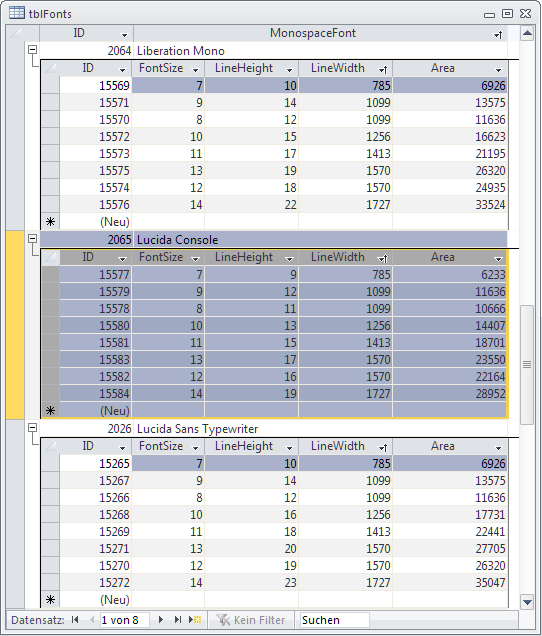The image size is (542, 636).
Task: Select all via main datasheet corner selector
Action: point(15,33)
